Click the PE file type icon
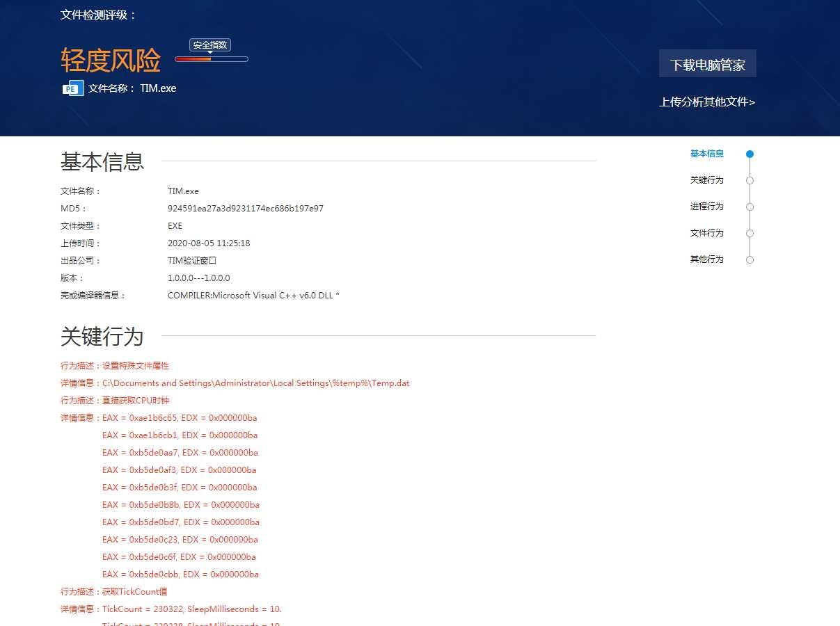This screenshot has width=840, height=626. pos(73,88)
